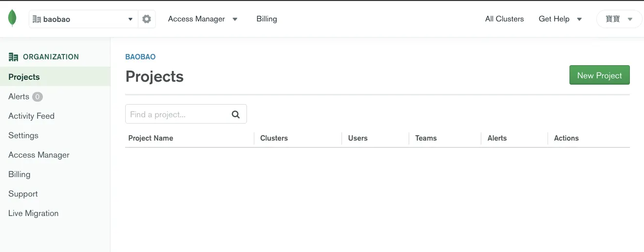Click the Projects page heading

(x=154, y=76)
